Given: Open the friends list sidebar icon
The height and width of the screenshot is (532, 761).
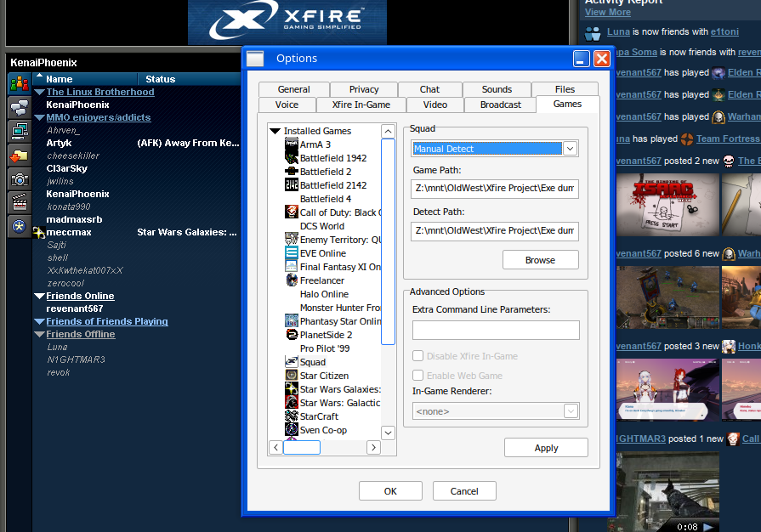Looking at the screenshot, I should (20, 84).
